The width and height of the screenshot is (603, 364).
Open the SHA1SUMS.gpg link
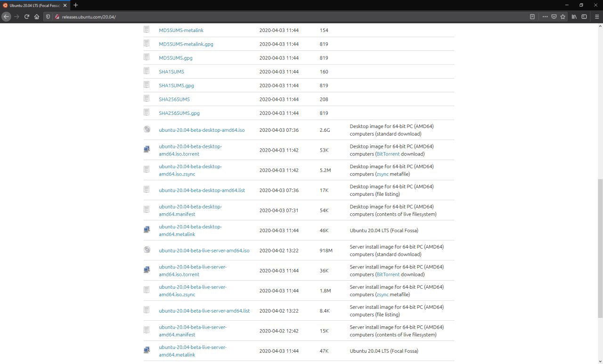coord(177,86)
